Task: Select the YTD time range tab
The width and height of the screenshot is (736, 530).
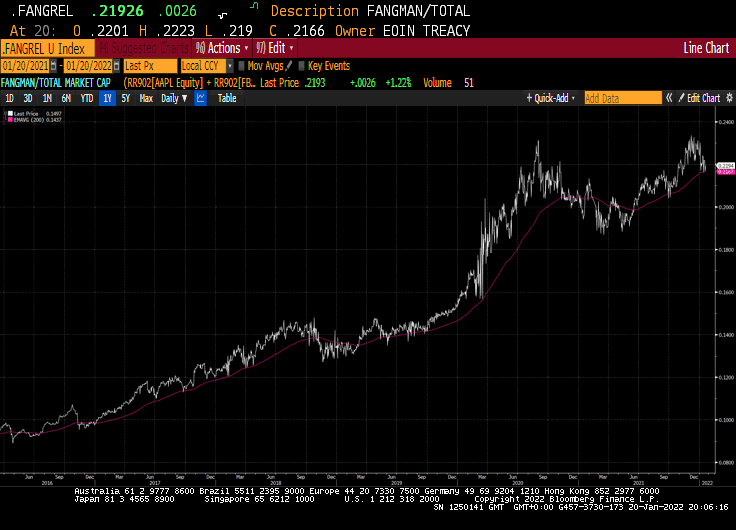Action: click(87, 98)
